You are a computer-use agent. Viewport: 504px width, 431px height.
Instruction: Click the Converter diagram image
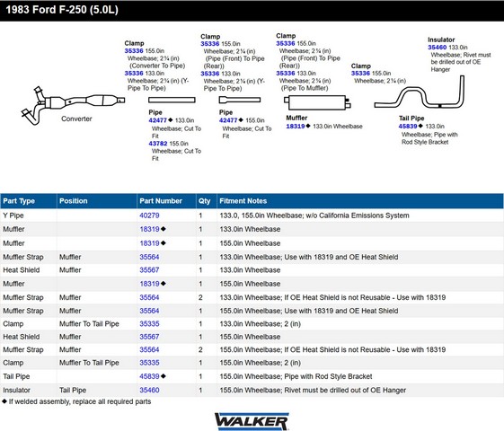pyautogui.click(x=73, y=105)
